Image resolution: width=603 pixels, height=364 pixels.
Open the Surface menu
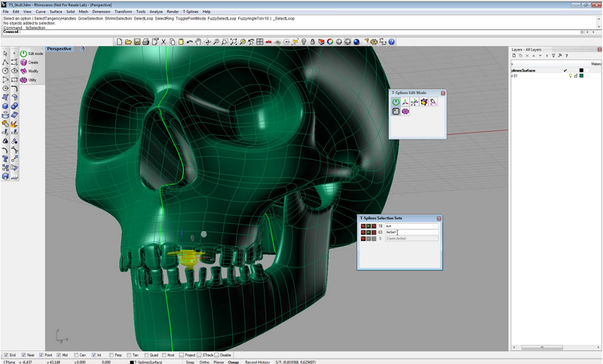tap(56, 12)
